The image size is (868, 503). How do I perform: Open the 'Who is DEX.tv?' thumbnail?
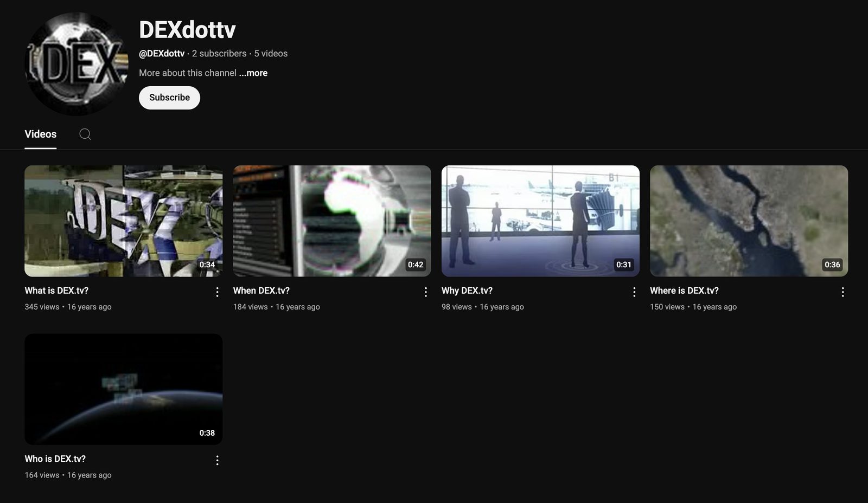(x=123, y=389)
